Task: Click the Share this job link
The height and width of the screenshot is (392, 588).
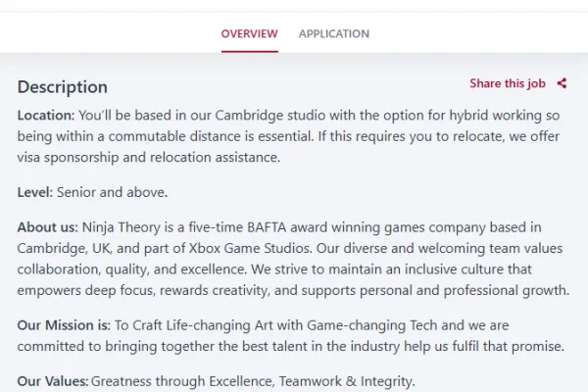Action: [x=508, y=83]
